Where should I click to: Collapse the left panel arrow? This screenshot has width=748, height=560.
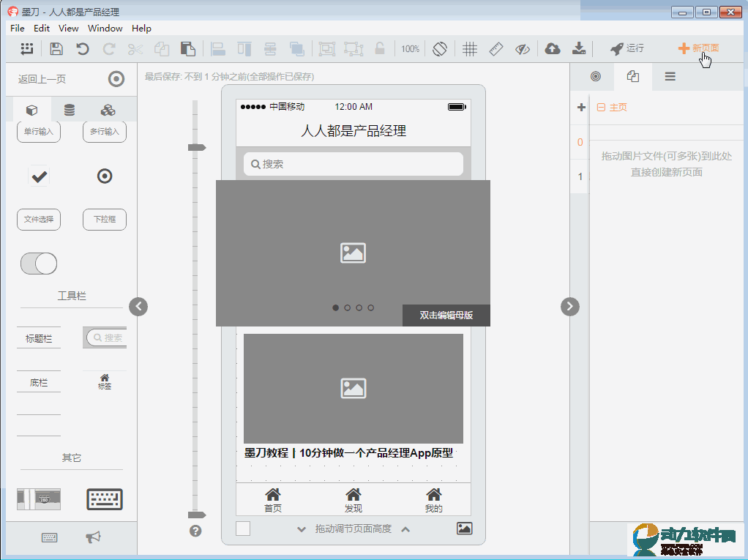pyautogui.click(x=138, y=306)
